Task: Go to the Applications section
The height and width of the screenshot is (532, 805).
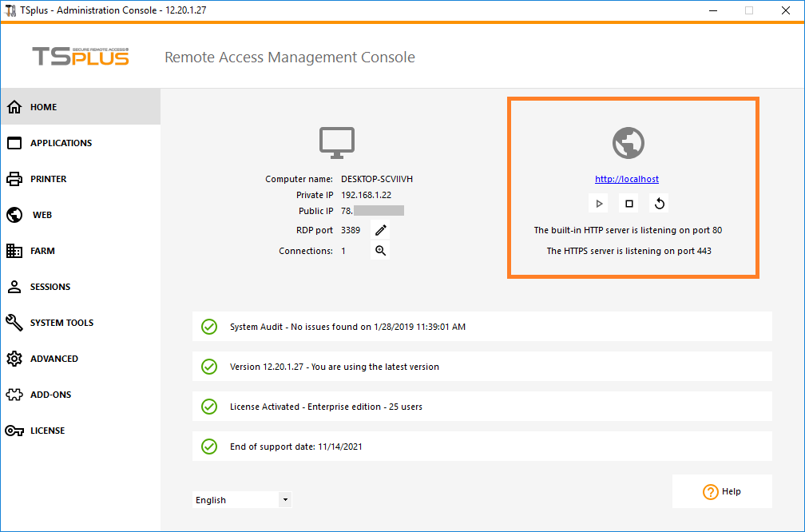Action: click(x=81, y=143)
